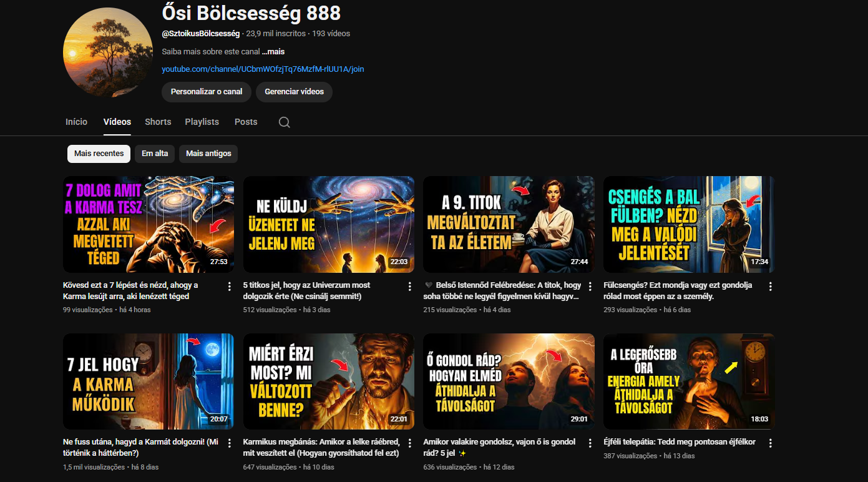Click the '22:03' duration badge
This screenshot has height=482, width=868.
(399, 262)
